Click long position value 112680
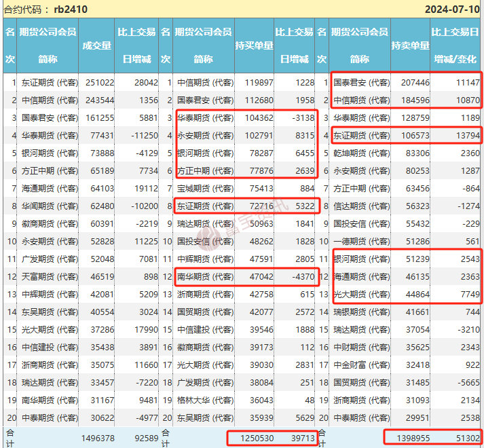484x448 pixels. (259, 100)
